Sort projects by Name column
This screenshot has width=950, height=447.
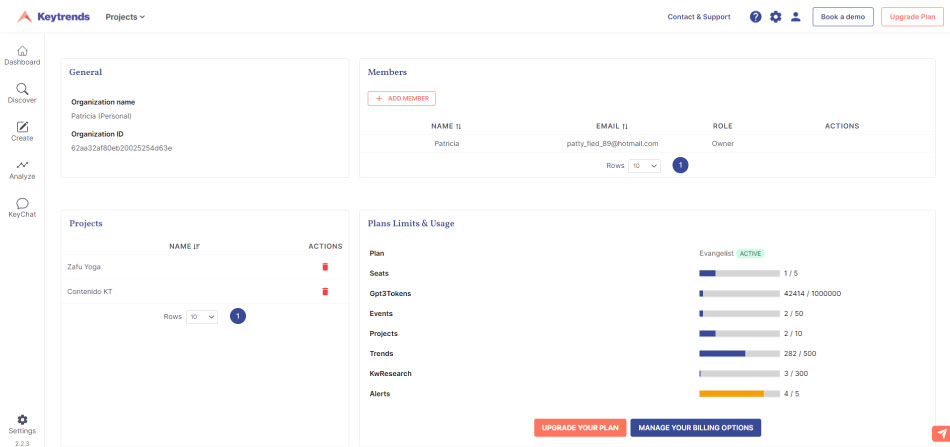click(x=184, y=247)
